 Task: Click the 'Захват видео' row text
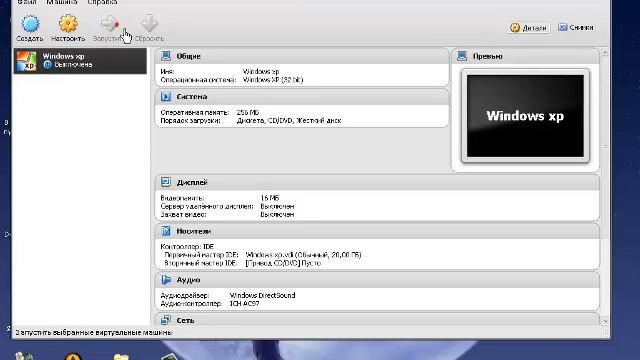[x=183, y=214]
